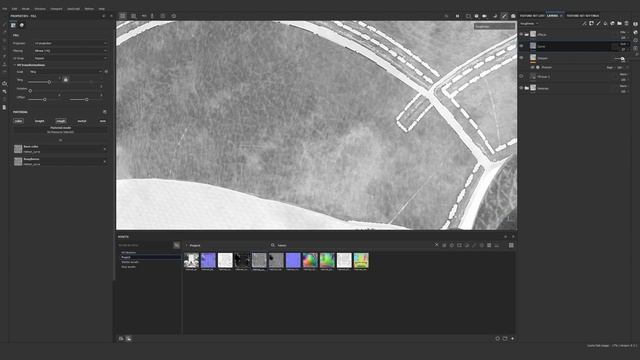Click the Add Mask icon in Layers toolbar
This screenshot has width=640, height=360.
591,24
